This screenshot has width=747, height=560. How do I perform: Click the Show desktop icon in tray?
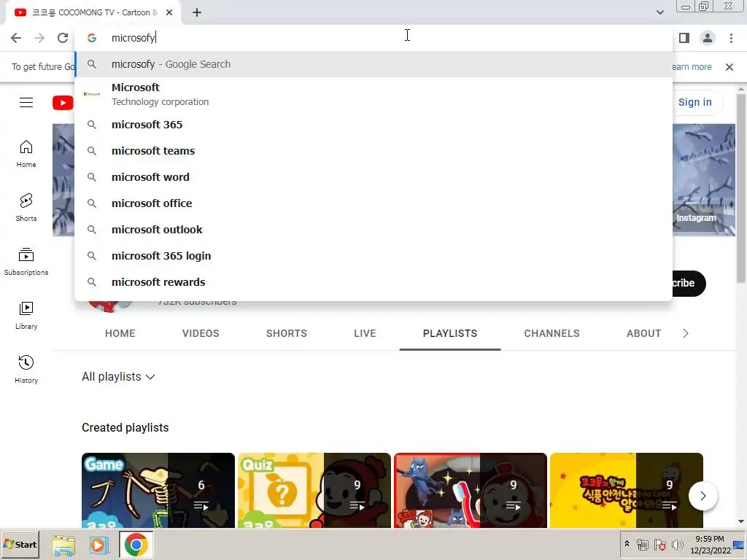tap(740, 544)
